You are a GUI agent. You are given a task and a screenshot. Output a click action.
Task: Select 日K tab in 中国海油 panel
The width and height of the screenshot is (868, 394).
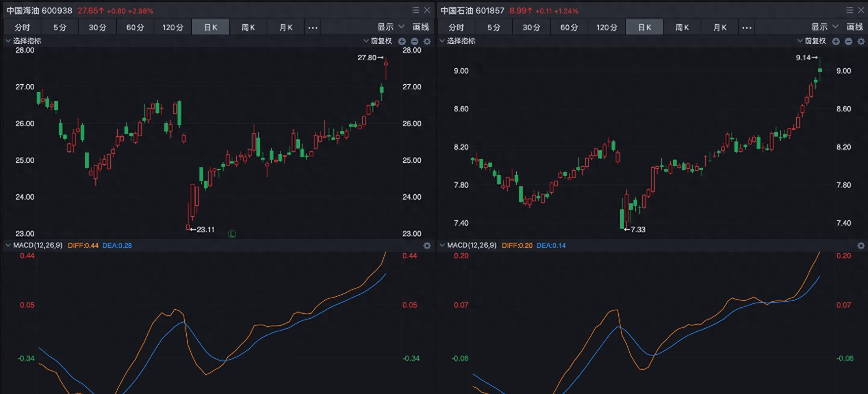[x=211, y=28]
